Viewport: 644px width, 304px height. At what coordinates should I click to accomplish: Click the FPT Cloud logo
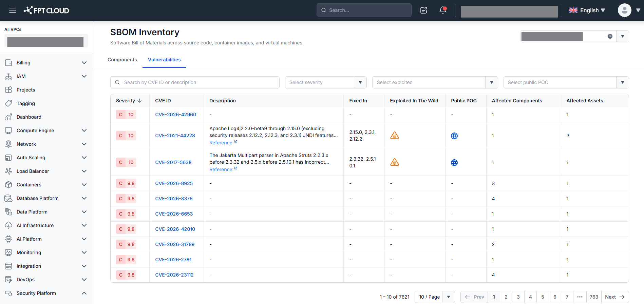[x=46, y=11]
